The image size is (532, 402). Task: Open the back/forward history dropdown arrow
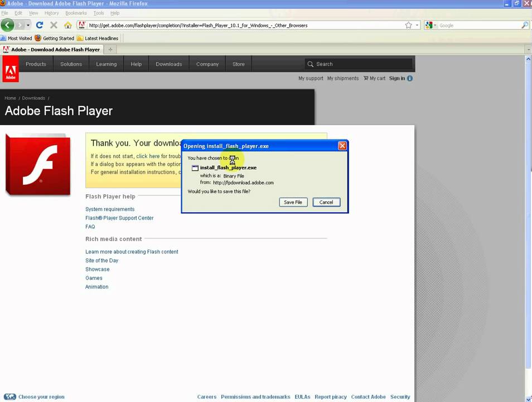coord(28,25)
